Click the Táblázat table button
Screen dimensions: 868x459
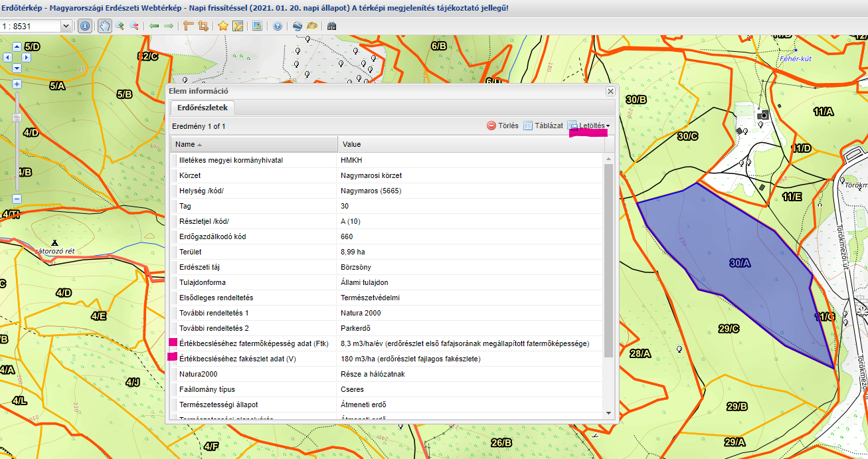coord(543,126)
